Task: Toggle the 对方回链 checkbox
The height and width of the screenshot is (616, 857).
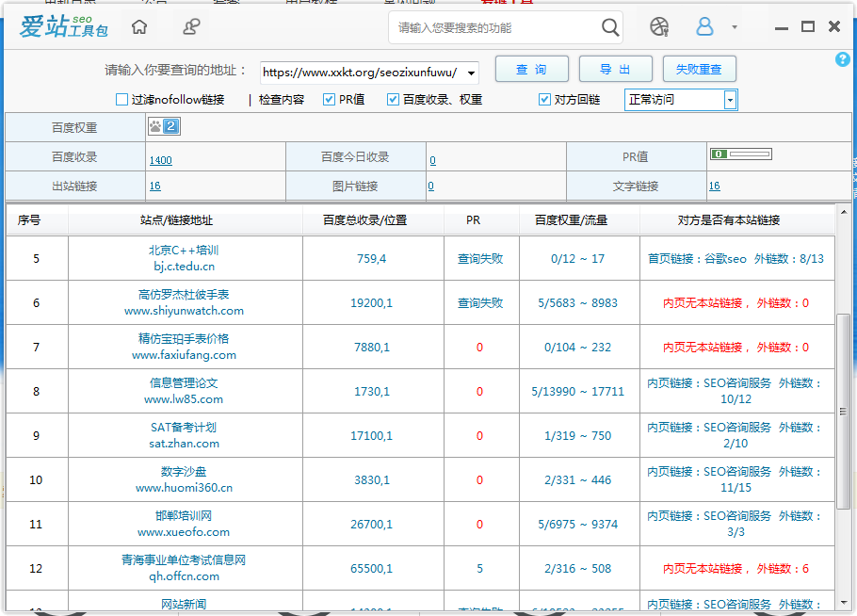Action: (x=544, y=100)
